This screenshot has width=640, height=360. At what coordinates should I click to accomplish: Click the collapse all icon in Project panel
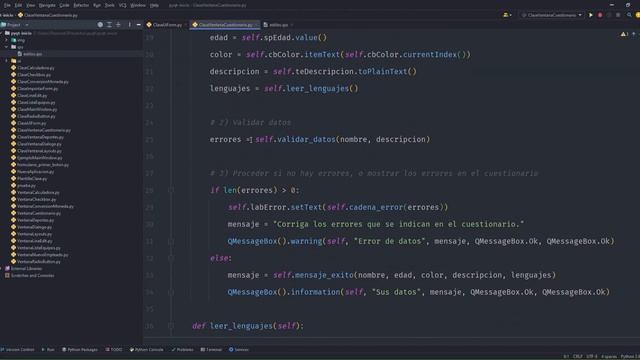click(118, 25)
